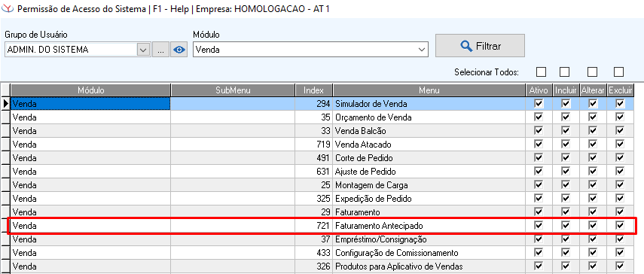Uncheck Excluir for Venda Balcão
Image resolution: width=644 pixels, height=274 pixels.
click(x=620, y=131)
